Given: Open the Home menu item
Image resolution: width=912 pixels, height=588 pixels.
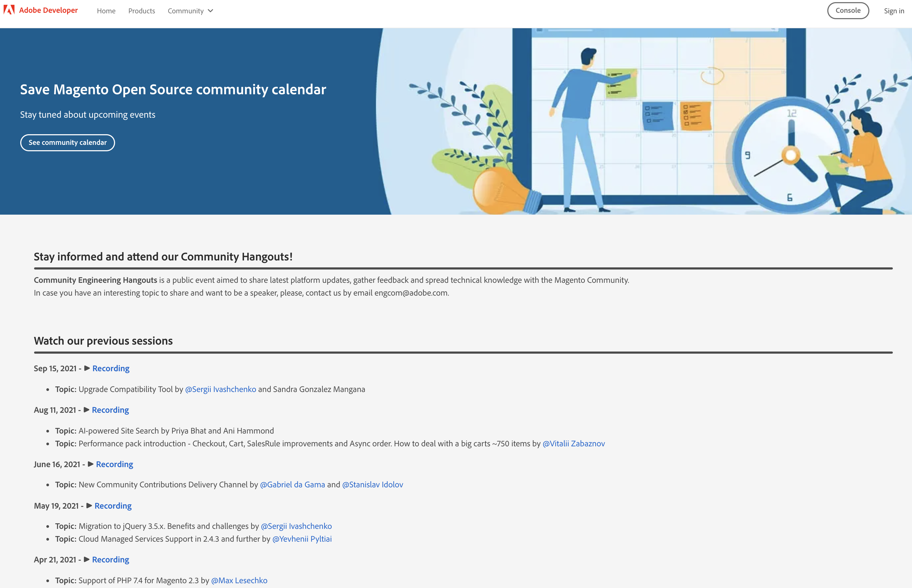Looking at the screenshot, I should [106, 11].
